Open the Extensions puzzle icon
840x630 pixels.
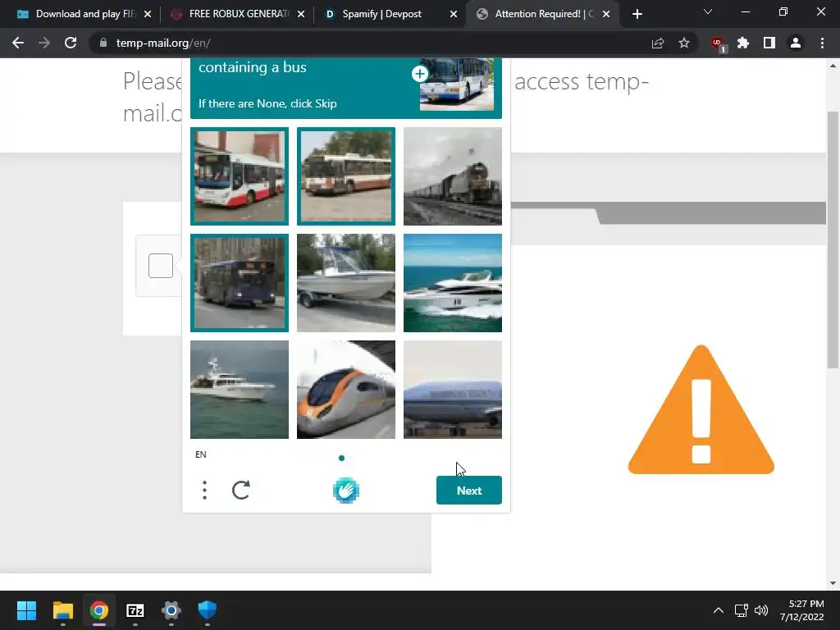coord(743,43)
